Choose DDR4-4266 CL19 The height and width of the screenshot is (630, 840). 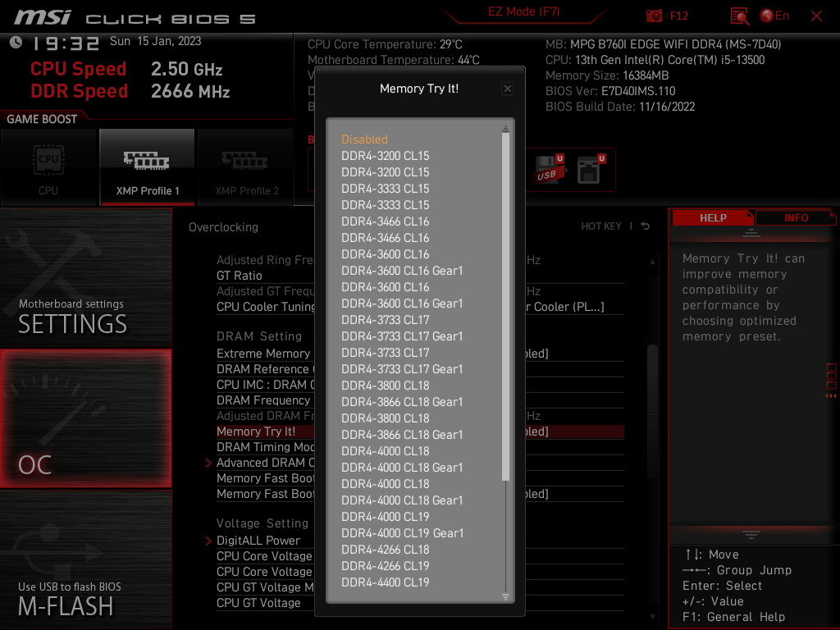pos(386,566)
